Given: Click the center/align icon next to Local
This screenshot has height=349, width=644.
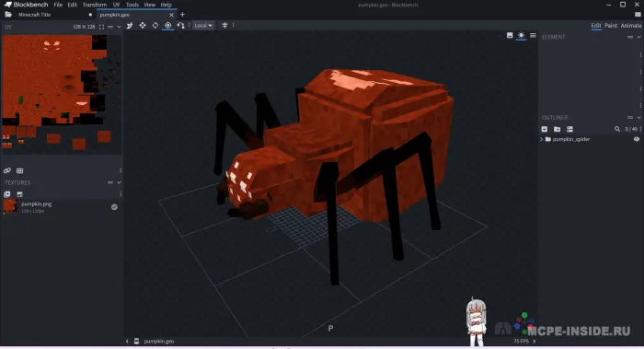Looking at the screenshot, I should coord(224,26).
